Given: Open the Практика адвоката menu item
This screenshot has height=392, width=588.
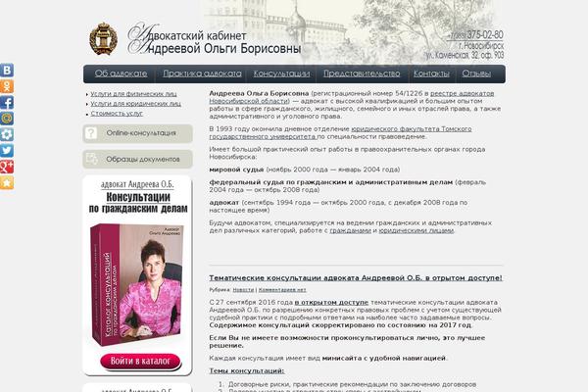Looking at the screenshot, I should [x=202, y=73].
